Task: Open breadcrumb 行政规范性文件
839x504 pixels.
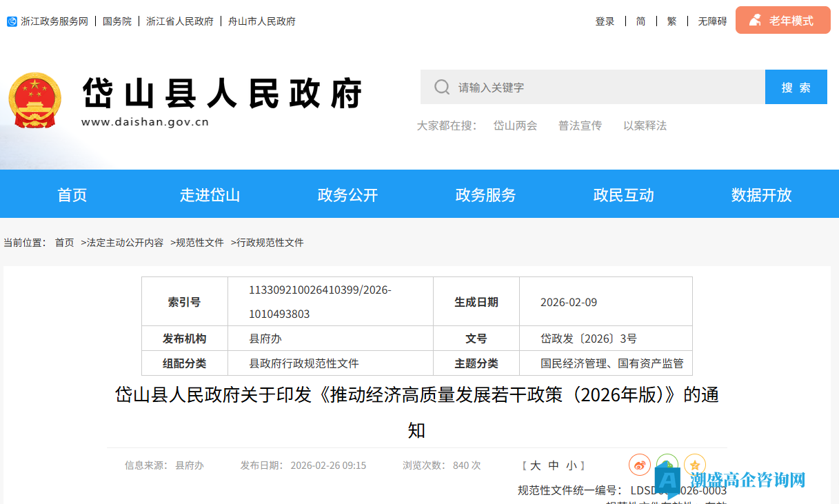Action: 270,243
